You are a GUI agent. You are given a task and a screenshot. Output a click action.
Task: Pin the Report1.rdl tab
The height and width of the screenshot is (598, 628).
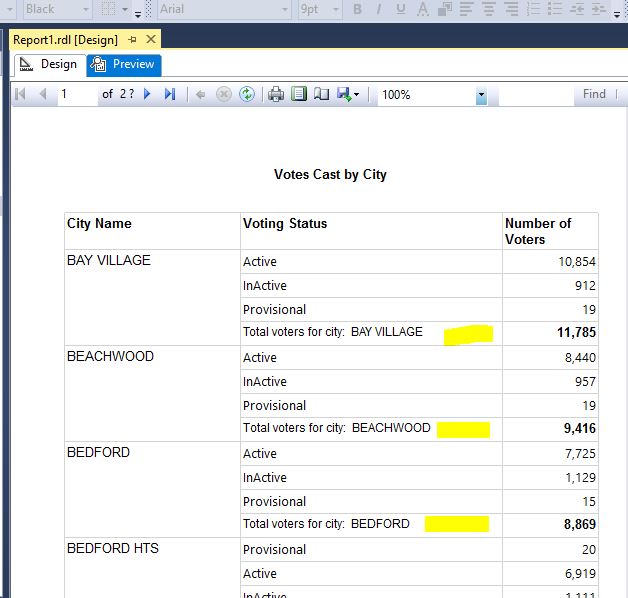132,40
